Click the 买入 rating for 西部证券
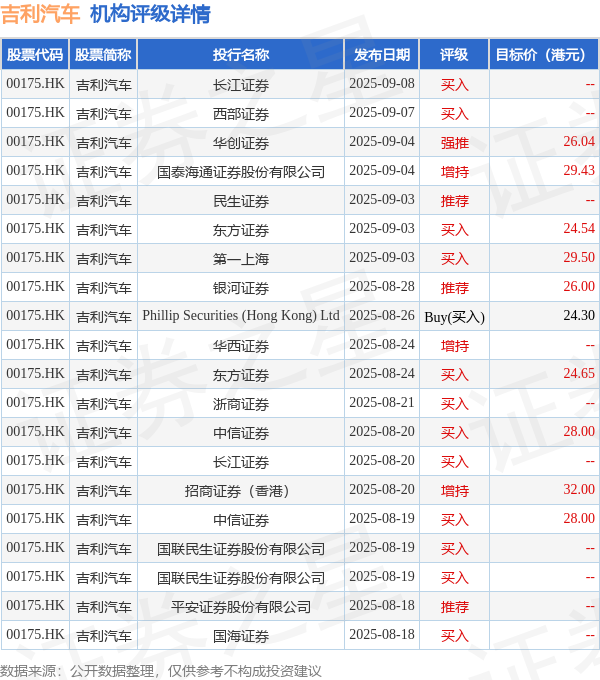The image size is (600, 680). point(454,114)
